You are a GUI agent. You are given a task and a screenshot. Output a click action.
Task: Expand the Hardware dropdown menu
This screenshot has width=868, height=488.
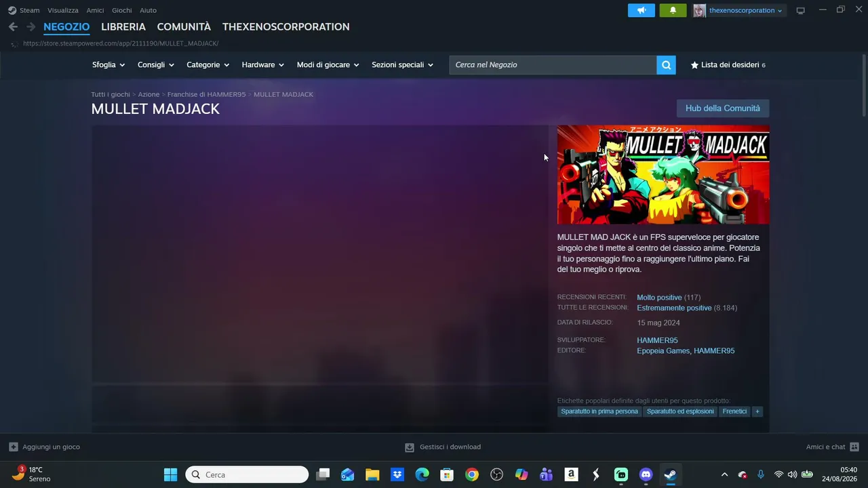pos(263,65)
